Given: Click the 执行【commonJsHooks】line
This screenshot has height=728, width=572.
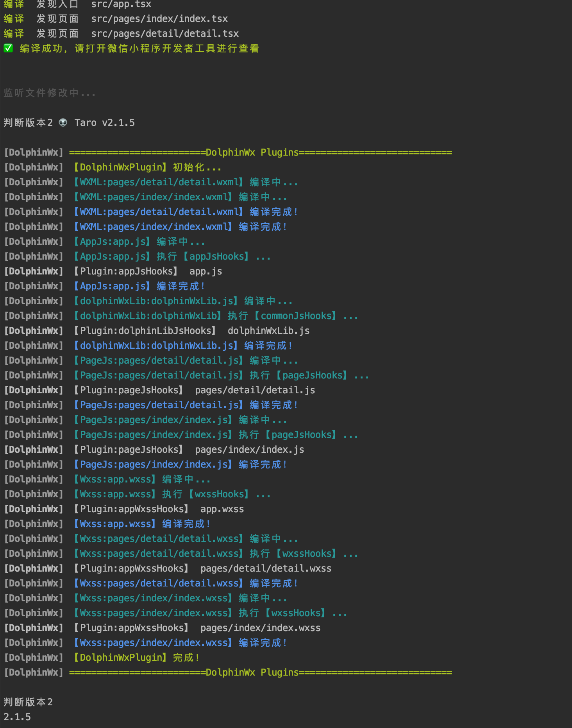Looking at the screenshot, I should [x=181, y=316].
